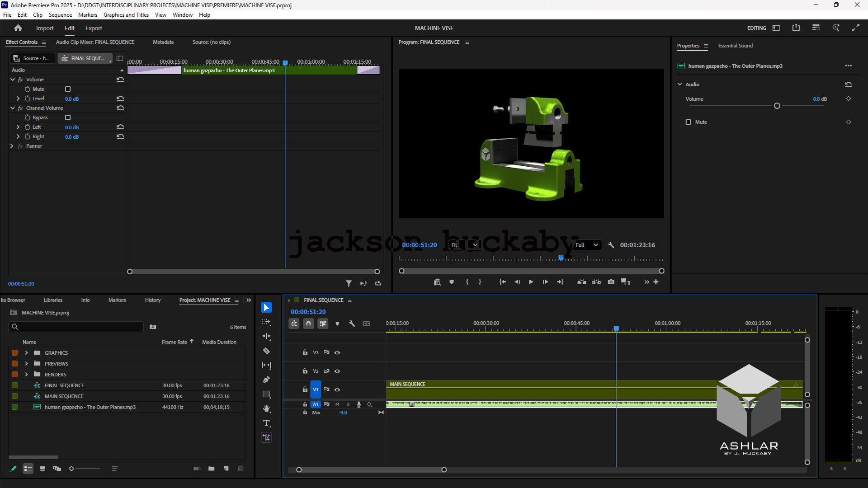Select the Hand tool

266,408
